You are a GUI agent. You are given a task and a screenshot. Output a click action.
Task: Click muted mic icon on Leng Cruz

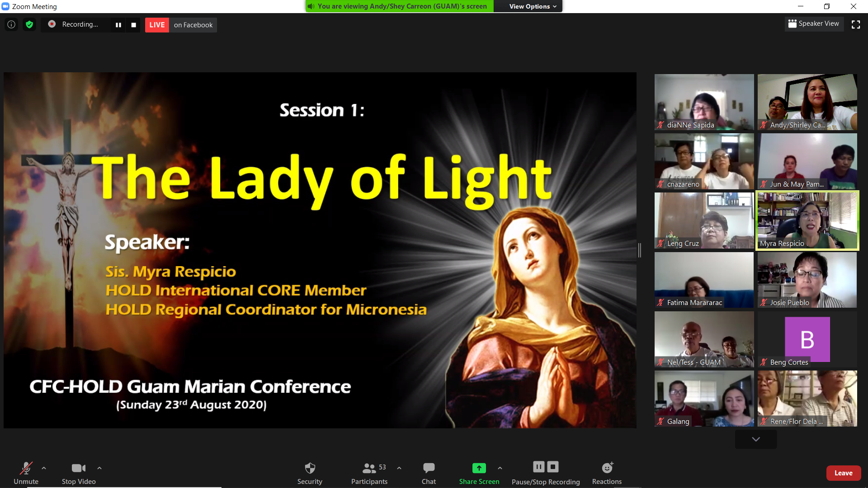(660, 244)
